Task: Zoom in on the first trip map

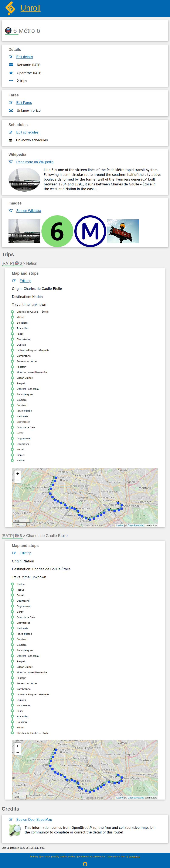Action: [x=18, y=474]
